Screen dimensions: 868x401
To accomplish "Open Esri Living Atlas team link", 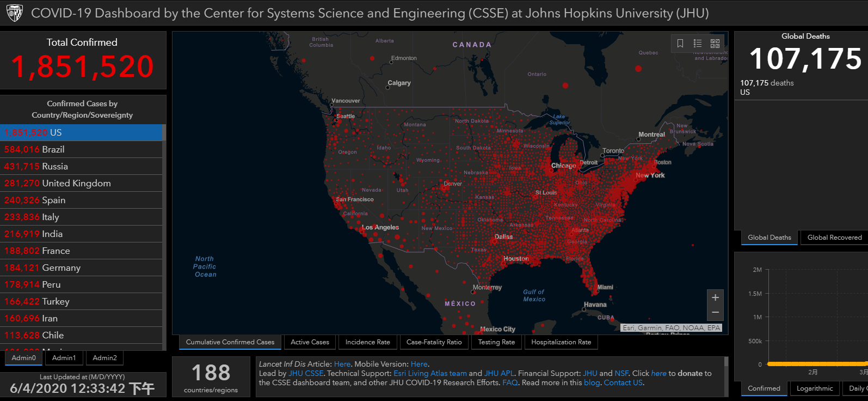I will click(430, 373).
